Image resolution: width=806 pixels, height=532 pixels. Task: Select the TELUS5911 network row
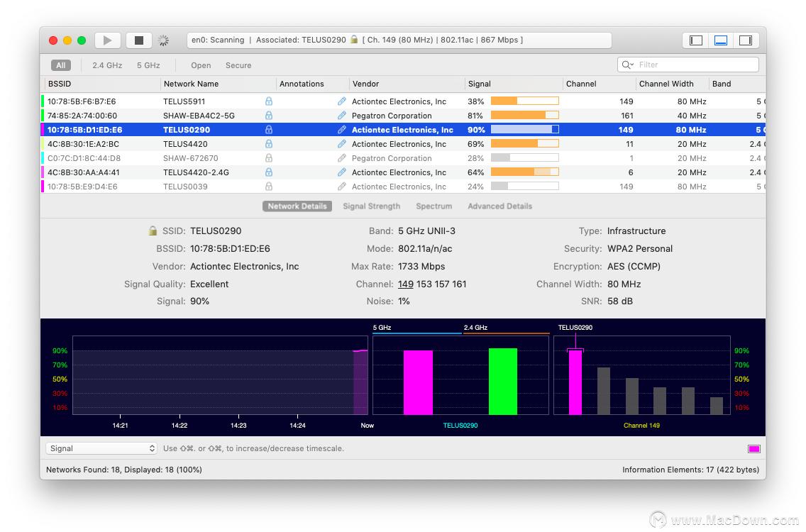pos(404,101)
